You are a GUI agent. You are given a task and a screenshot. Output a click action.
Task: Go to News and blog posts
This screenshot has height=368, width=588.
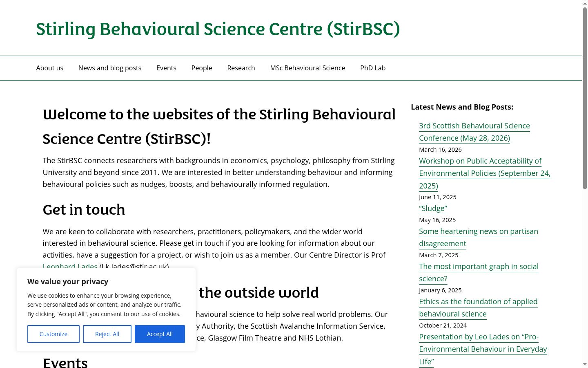click(x=110, y=68)
